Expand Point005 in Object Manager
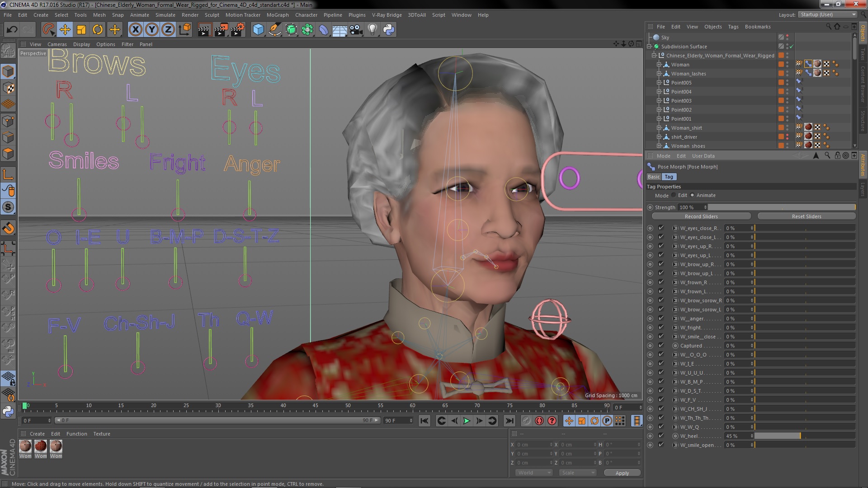Screen dimensions: 868x488 (659, 83)
